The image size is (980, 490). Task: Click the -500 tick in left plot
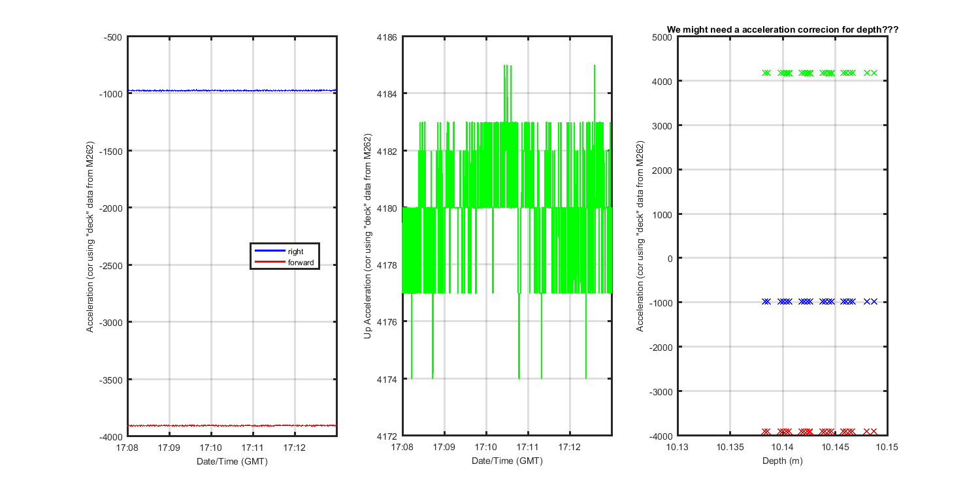[112, 37]
